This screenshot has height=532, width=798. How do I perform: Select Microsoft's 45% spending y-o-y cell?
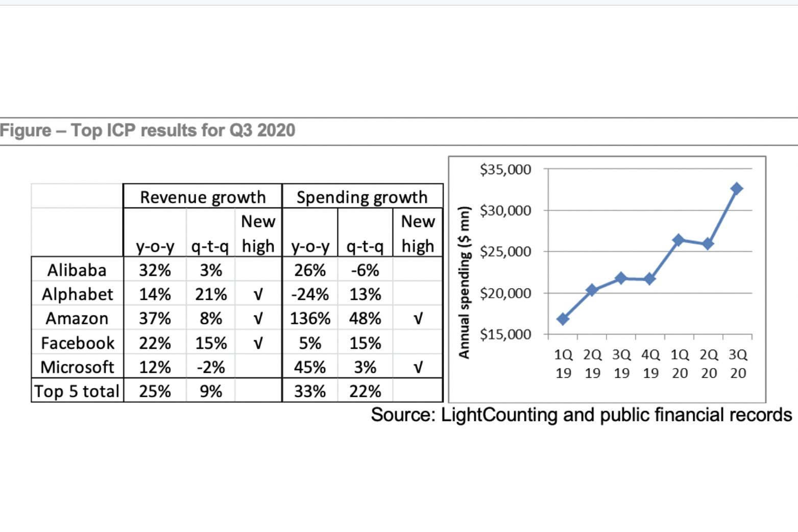point(310,367)
